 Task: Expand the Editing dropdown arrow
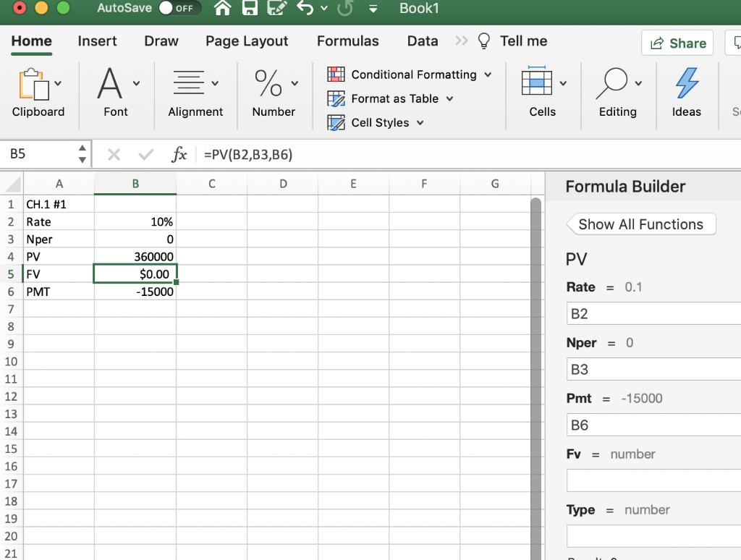click(638, 83)
